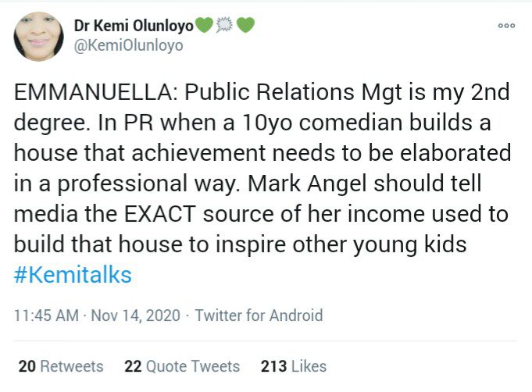Click the bold number 22

pyautogui.click(x=132, y=365)
